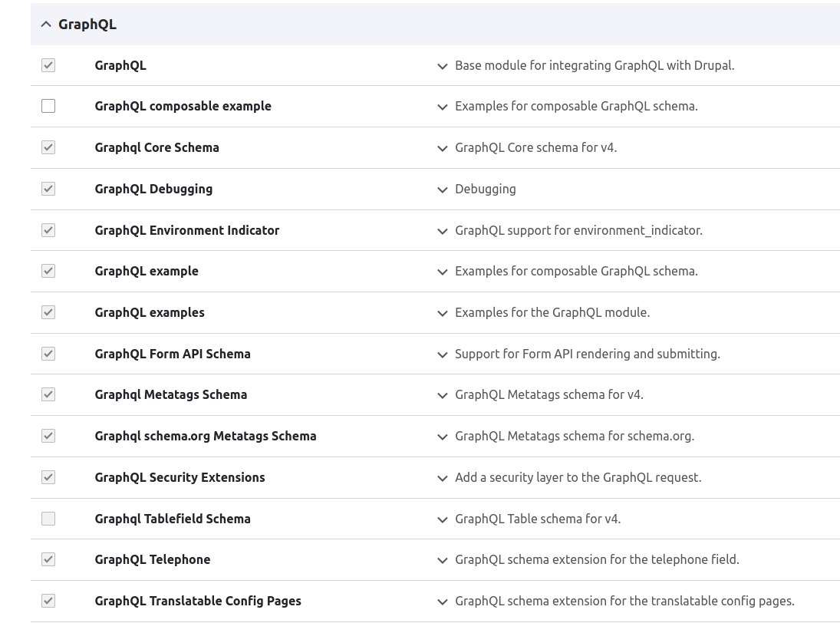The image size is (840, 623).
Task: Click the 'Debugging' description text
Action: 486,189
